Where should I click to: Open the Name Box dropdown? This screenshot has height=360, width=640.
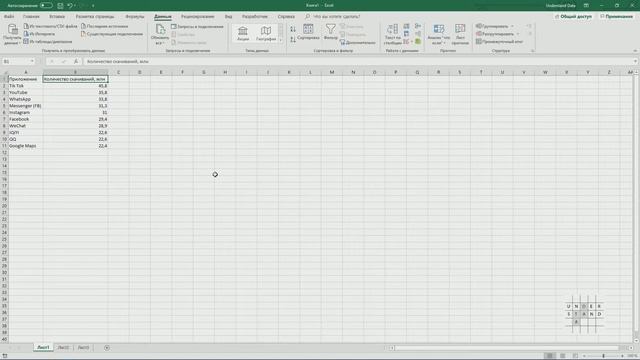[x=32, y=61]
